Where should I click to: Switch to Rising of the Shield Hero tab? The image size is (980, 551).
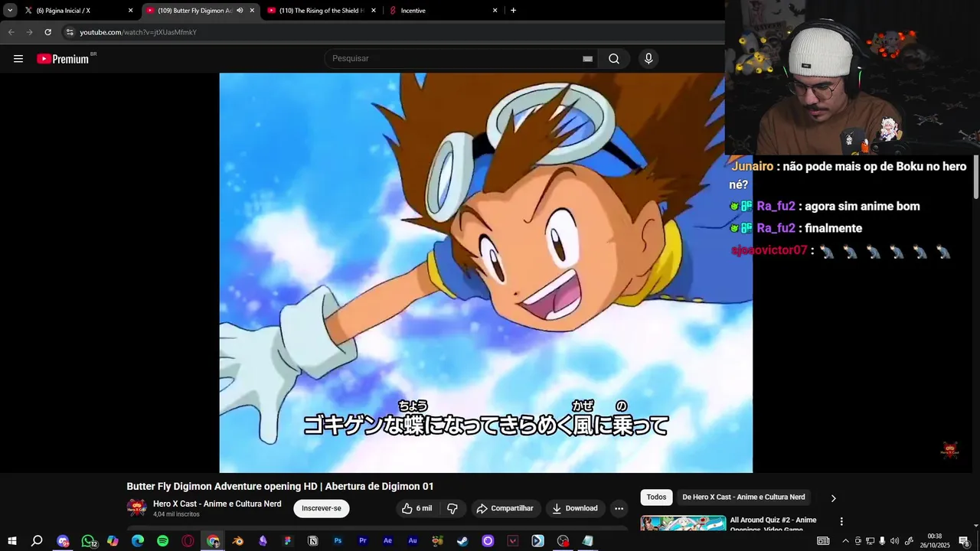tap(321, 11)
